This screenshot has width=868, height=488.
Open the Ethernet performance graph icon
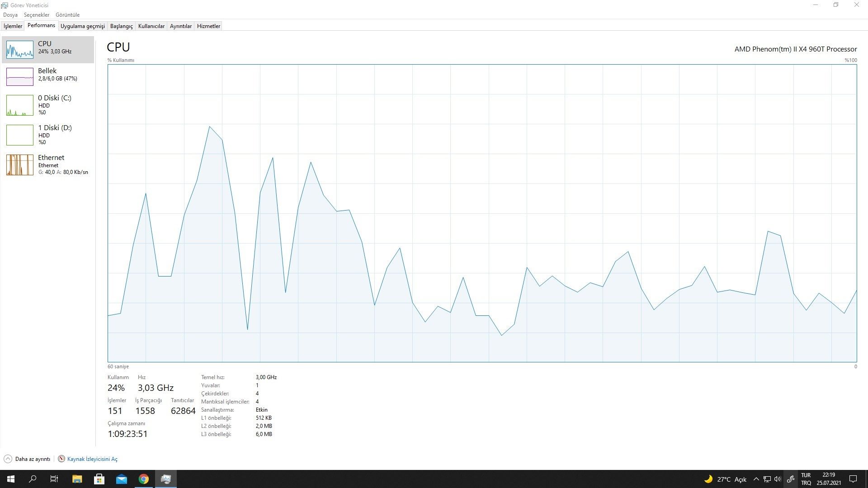pos(19,165)
